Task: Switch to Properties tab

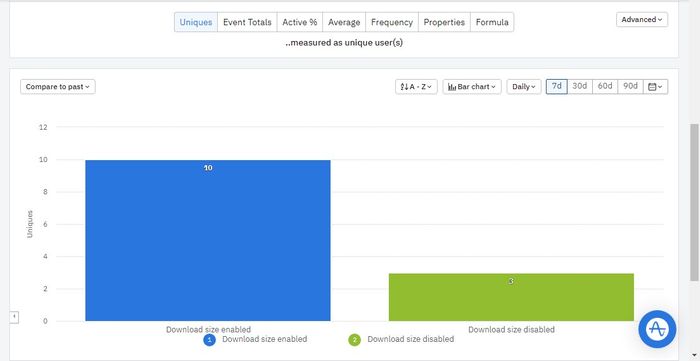Action: (444, 22)
